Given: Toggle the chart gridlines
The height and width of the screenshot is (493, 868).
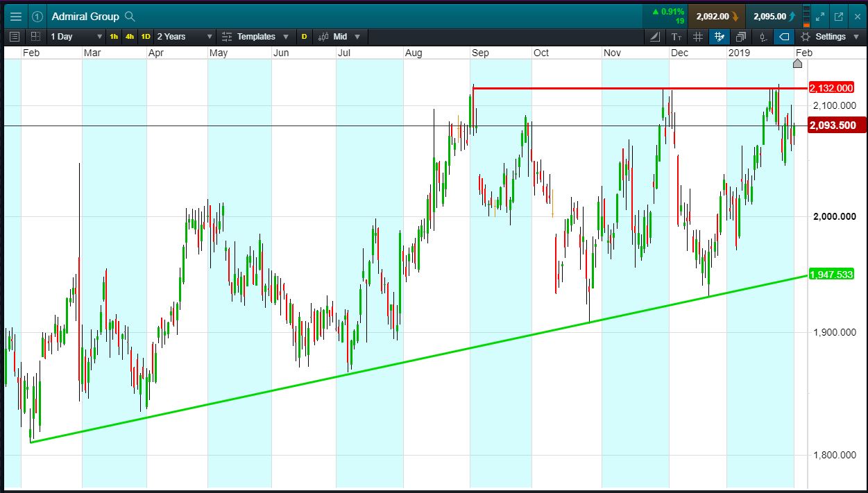Looking at the screenshot, I should [698, 37].
